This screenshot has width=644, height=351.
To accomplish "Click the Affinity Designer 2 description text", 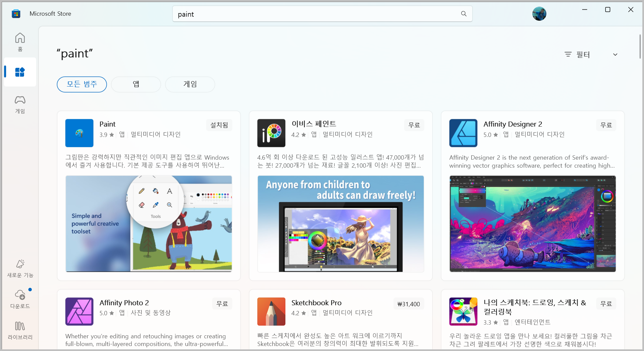I will pos(532,162).
